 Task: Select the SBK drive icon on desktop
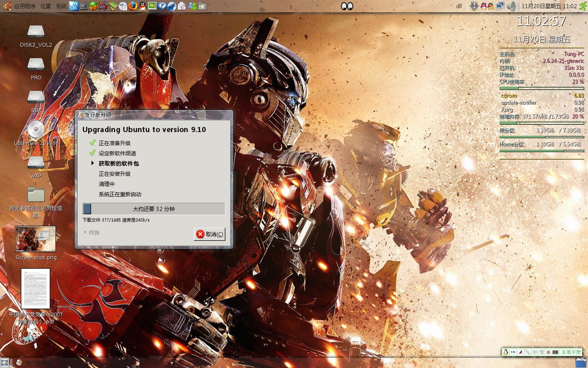36,97
